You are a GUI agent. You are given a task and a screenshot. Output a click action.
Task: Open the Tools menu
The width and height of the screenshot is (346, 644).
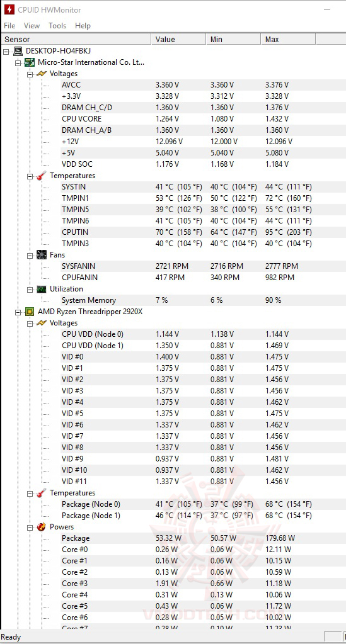(x=57, y=25)
